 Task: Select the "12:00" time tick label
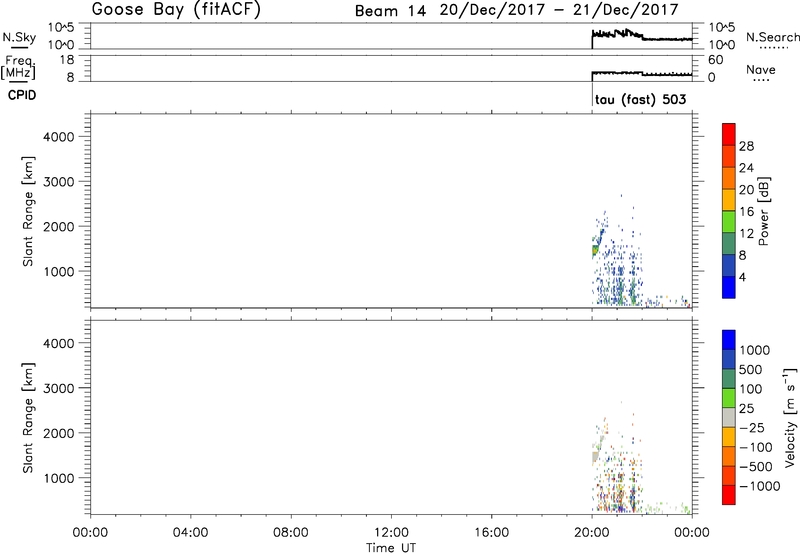[x=391, y=533]
